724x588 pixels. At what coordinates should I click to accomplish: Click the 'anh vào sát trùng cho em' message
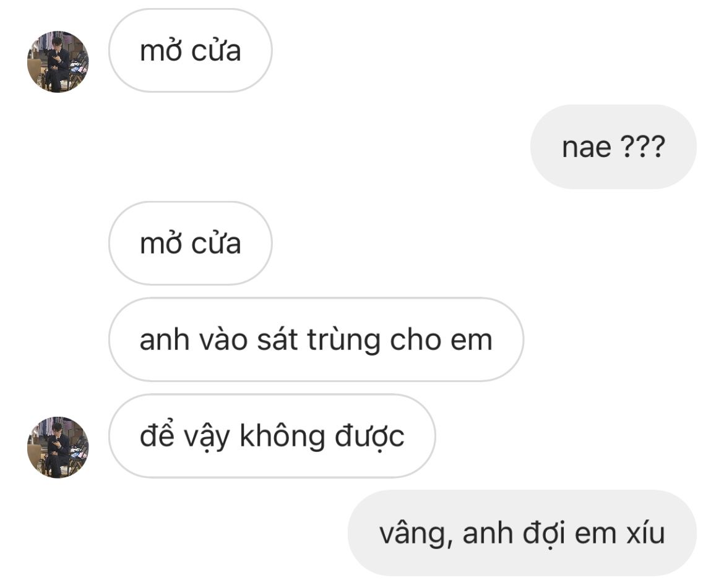(x=316, y=339)
